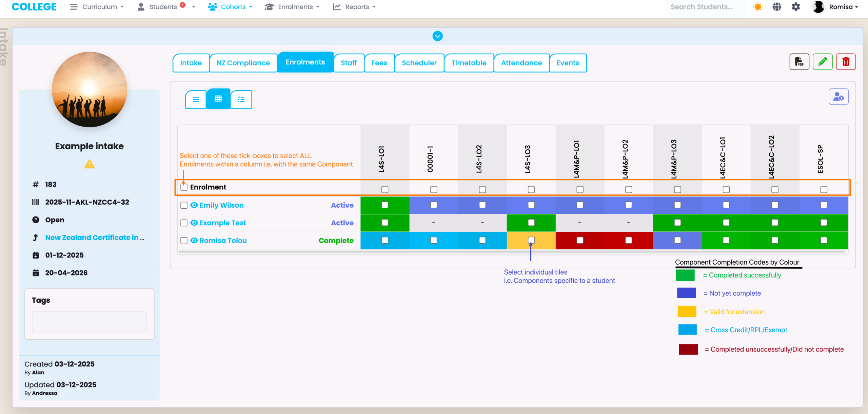
Task: Tick the Enrolment select-all checkbox
Action: pyautogui.click(x=184, y=187)
